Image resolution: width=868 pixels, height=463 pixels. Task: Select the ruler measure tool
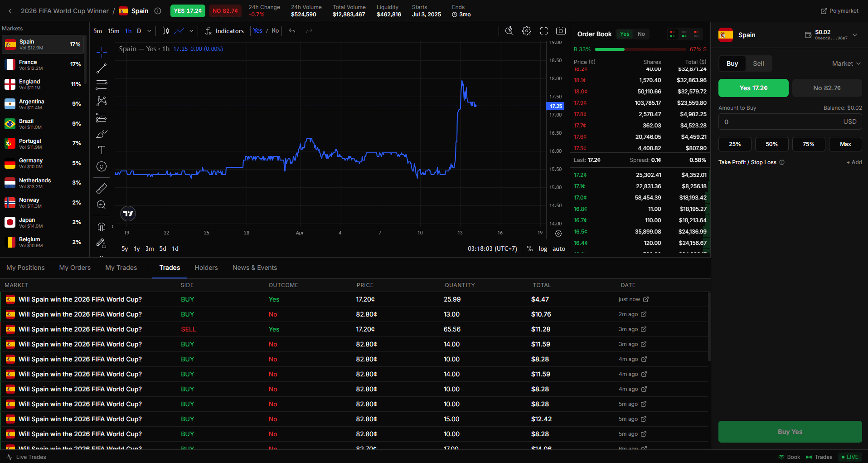pyautogui.click(x=102, y=188)
